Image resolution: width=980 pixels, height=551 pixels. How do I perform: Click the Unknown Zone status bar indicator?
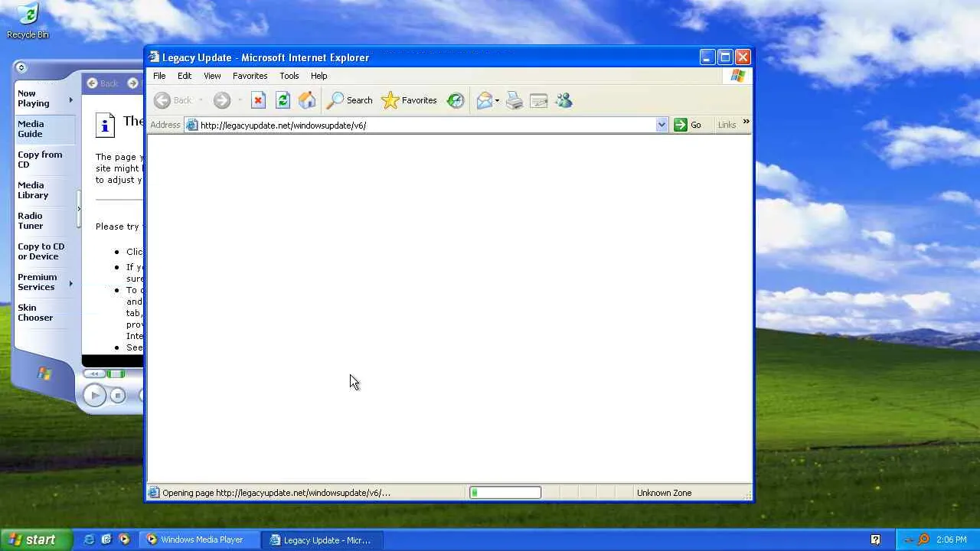point(664,493)
